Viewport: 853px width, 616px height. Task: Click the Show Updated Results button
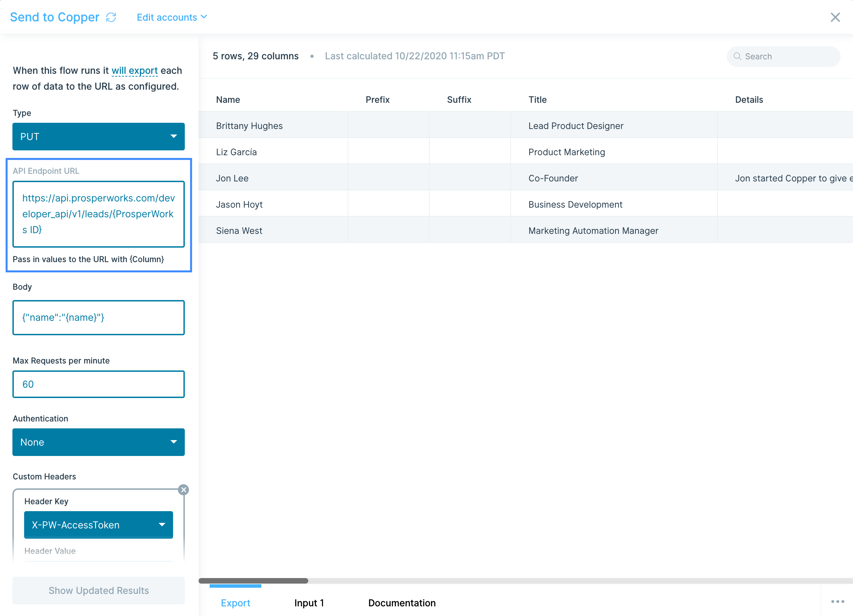[x=99, y=590]
